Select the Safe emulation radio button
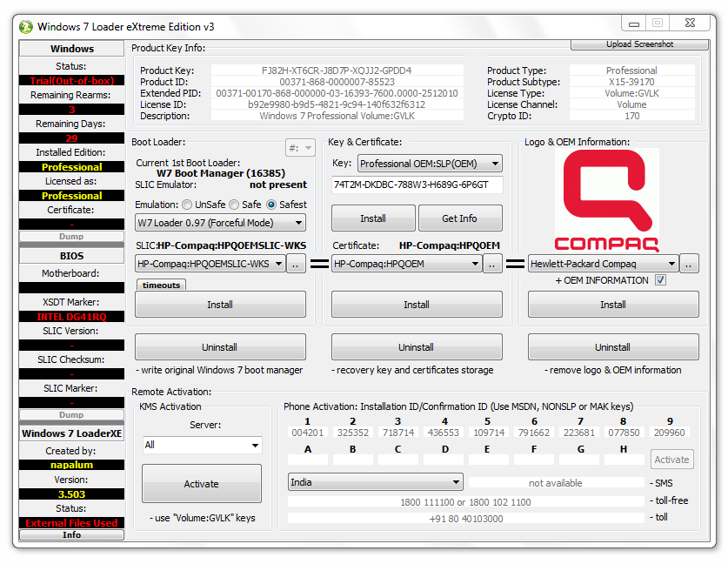The width and height of the screenshot is (728, 564). click(234, 205)
